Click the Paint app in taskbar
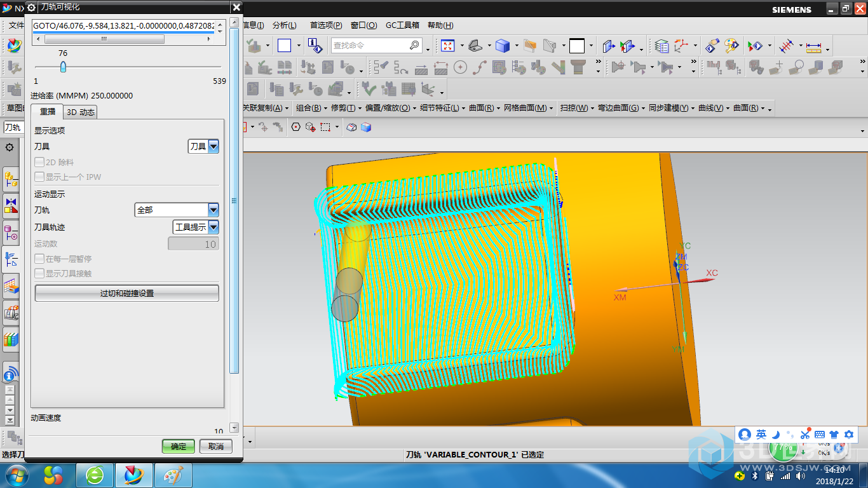Image resolution: width=868 pixels, height=488 pixels. coord(172,475)
